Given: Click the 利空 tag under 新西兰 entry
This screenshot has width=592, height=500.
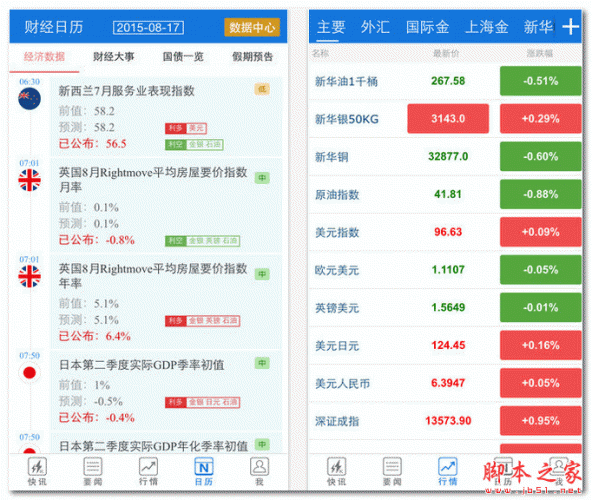Looking at the screenshot, I should (194, 145).
